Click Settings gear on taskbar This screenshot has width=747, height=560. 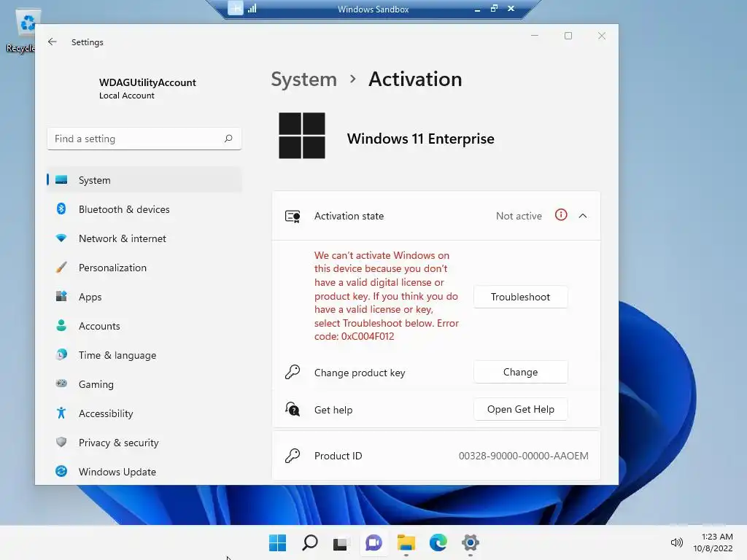pos(471,542)
